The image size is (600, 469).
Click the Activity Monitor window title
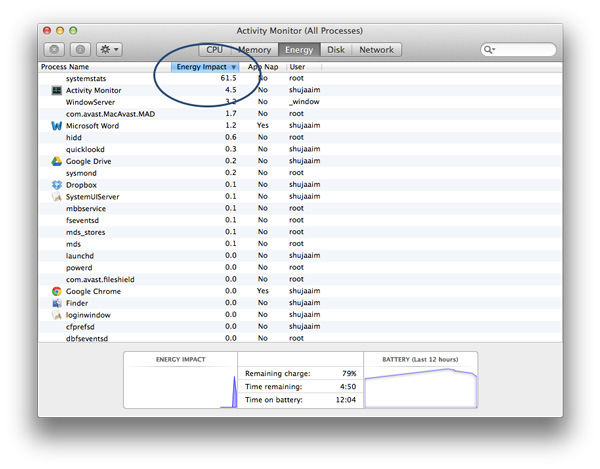coord(300,31)
